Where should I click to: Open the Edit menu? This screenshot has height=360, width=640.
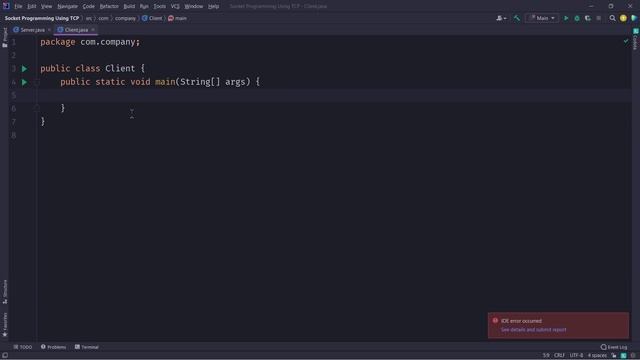32,7
